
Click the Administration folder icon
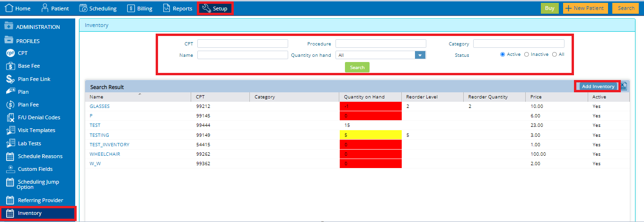point(9,27)
